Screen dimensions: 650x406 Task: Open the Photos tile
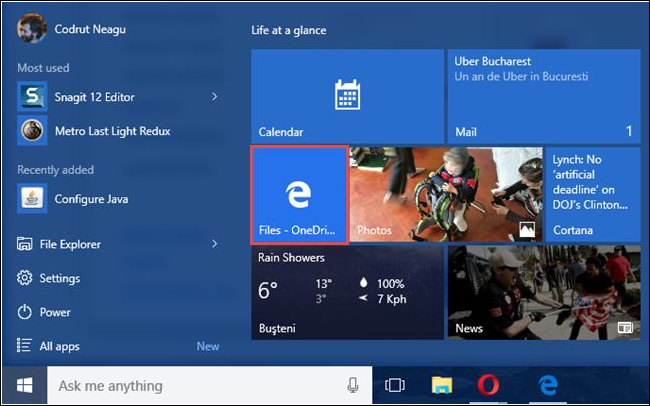[446, 194]
